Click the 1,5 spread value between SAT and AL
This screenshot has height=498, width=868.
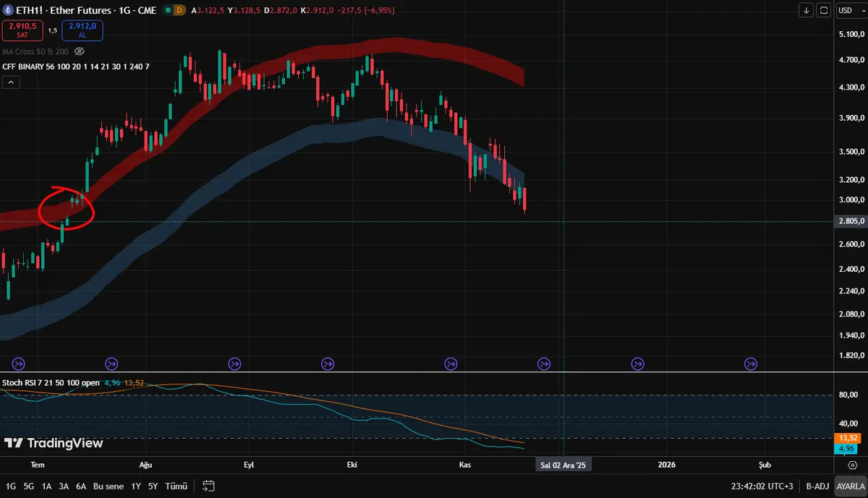click(x=52, y=30)
